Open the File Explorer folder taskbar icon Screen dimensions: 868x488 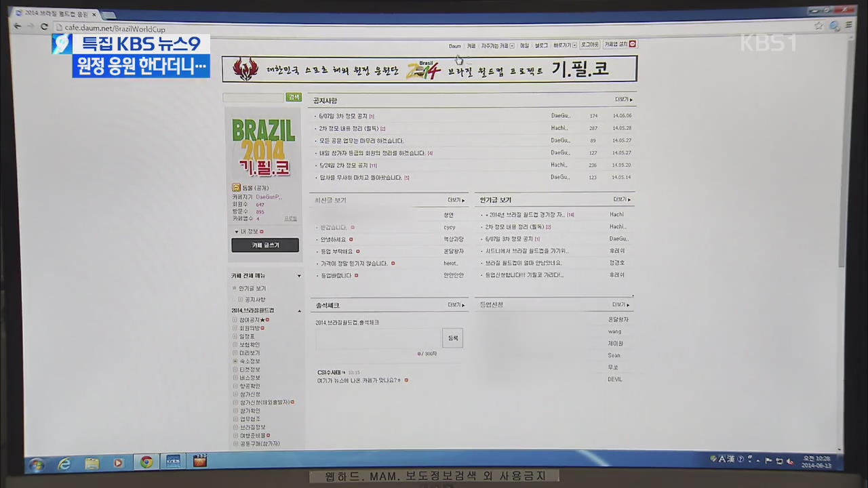(92, 464)
